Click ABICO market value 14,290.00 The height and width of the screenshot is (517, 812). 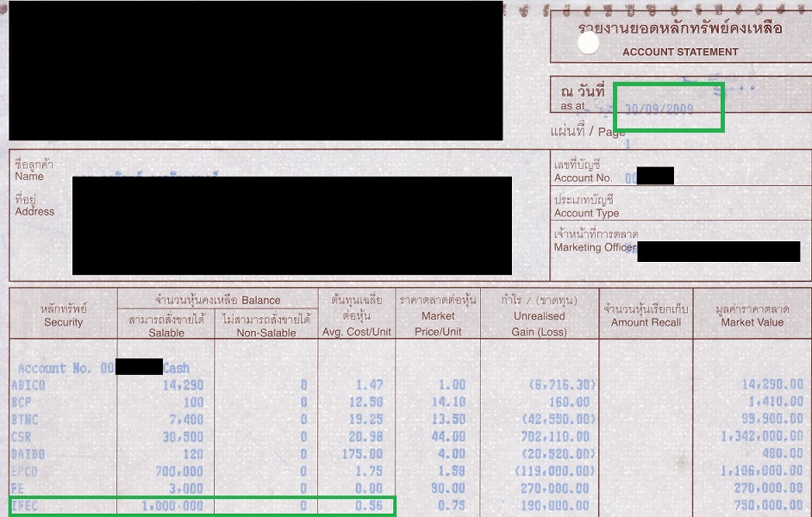772,384
